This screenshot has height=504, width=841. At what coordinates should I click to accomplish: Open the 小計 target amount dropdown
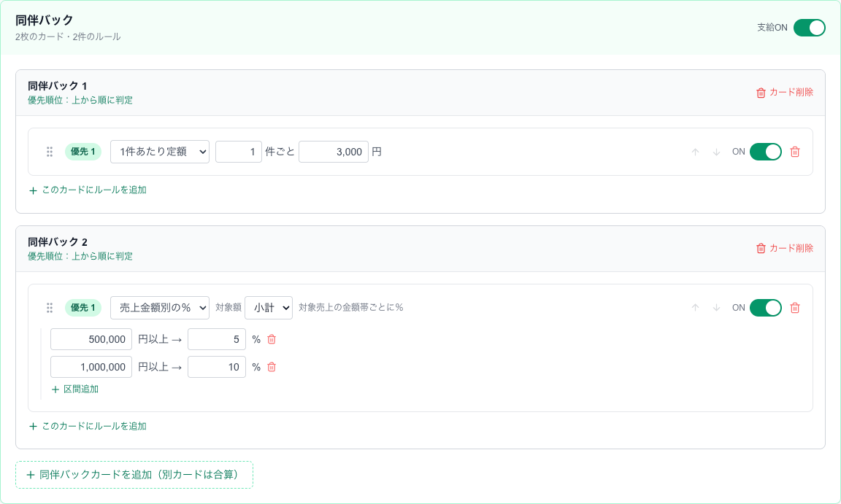coord(269,308)
